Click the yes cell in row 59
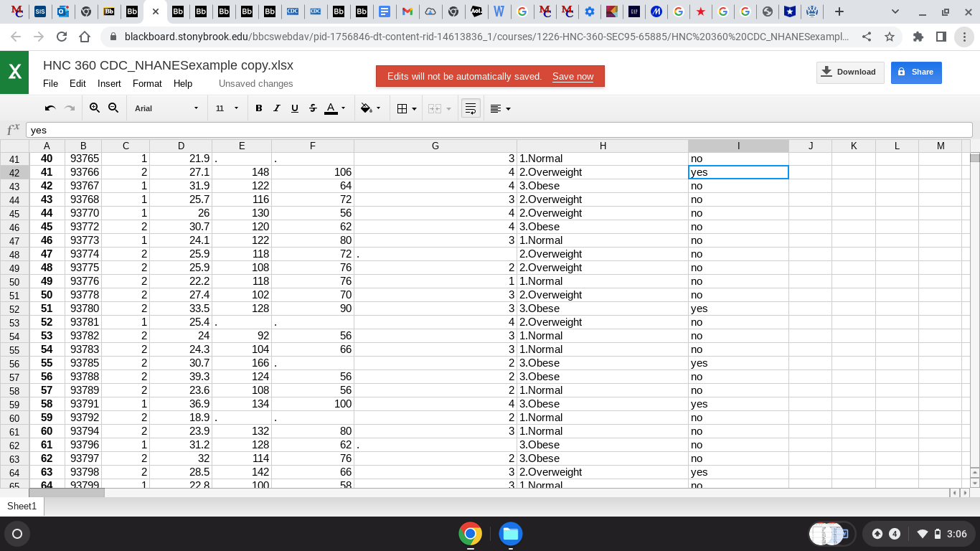Screen dimensions: 980x551 738,404
